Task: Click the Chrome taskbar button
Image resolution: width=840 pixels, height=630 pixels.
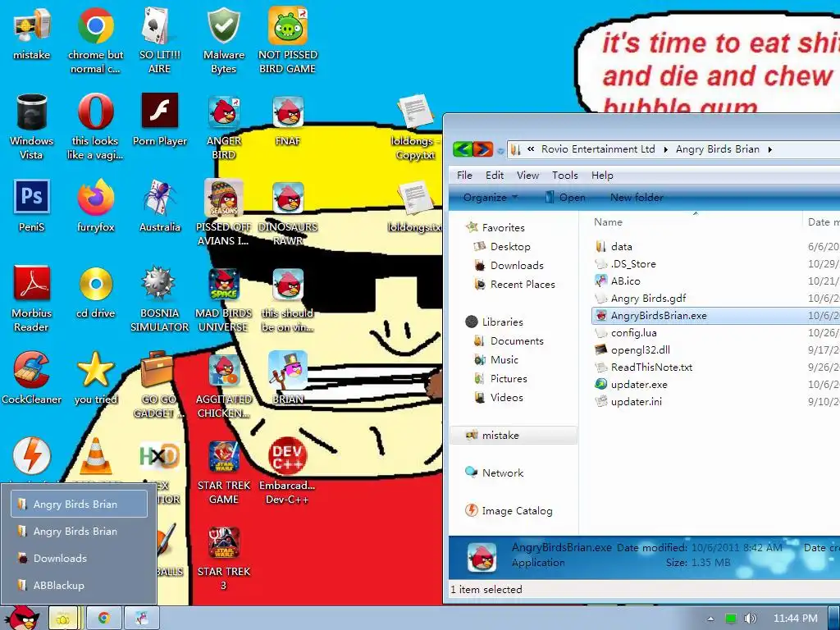Action: point(104,619)
